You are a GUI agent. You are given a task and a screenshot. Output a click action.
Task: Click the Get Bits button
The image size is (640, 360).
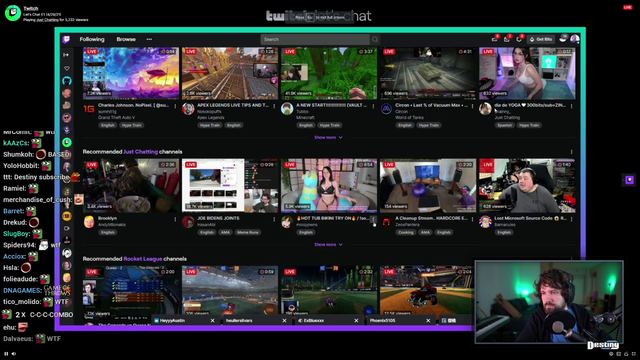coord(541,39)
